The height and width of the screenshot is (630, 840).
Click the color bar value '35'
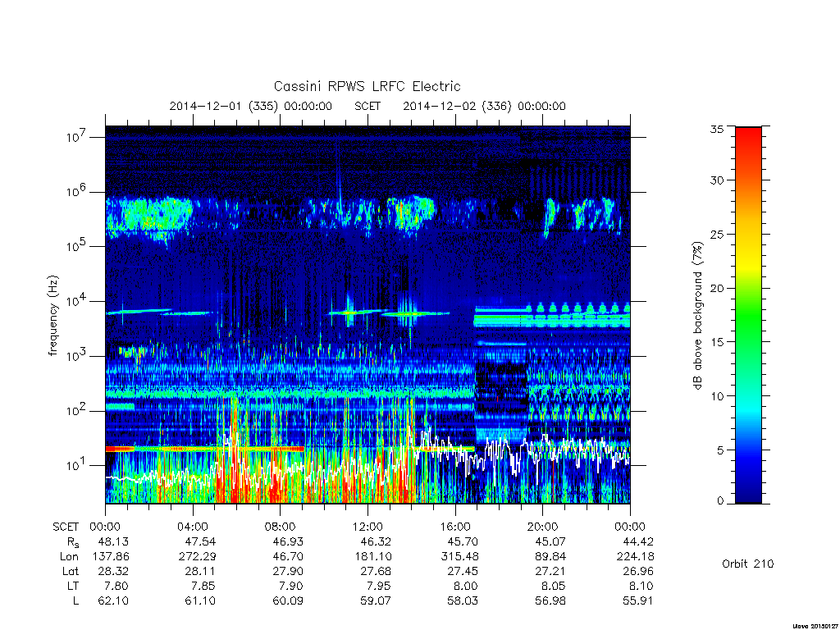tap(717, 129)
